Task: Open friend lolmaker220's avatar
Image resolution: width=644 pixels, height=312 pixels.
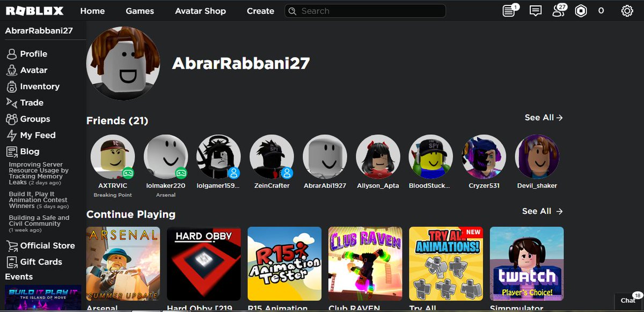Action: [165, 157]
